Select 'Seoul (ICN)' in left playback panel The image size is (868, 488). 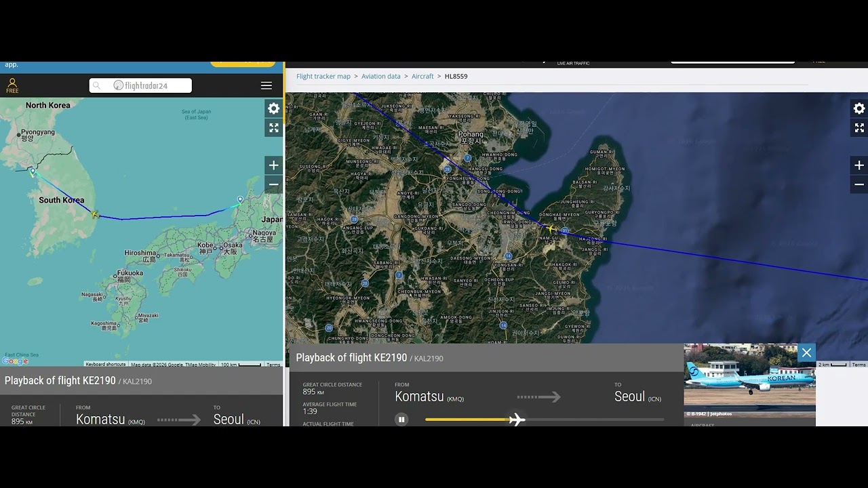tap(237, 420)
